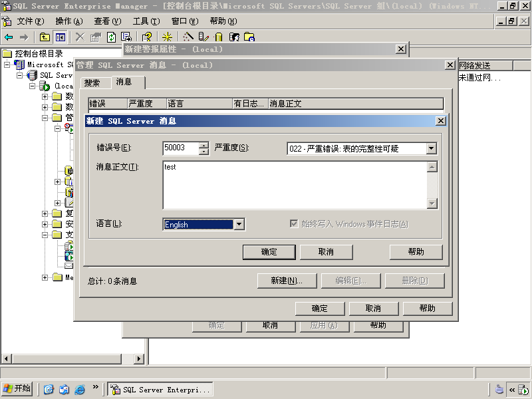Click the 新建(N)... button
The height and width of the screenshot is (399, 532).
point(287,281)
